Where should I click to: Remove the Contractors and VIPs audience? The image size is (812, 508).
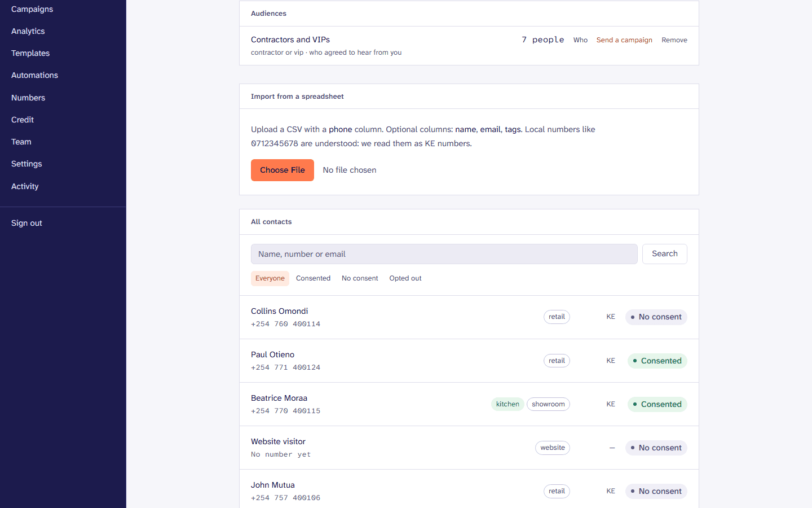[674, 40]
